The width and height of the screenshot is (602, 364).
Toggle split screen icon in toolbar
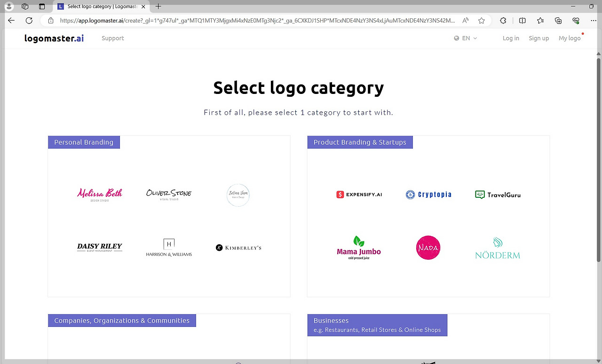click(523, 20)
